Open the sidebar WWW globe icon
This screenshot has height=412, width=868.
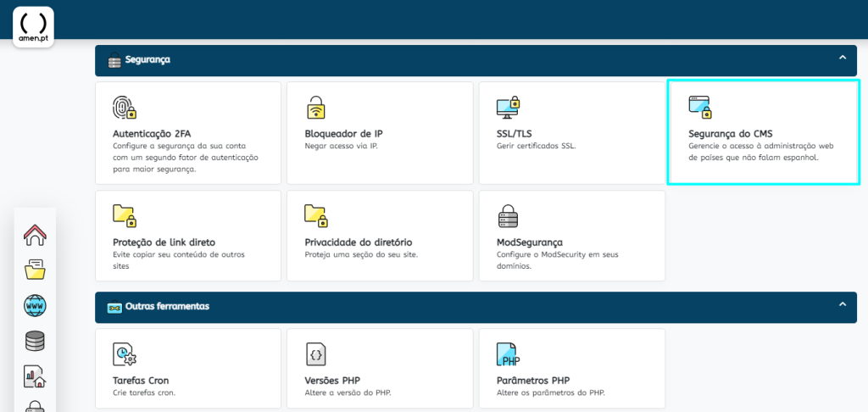35,306
